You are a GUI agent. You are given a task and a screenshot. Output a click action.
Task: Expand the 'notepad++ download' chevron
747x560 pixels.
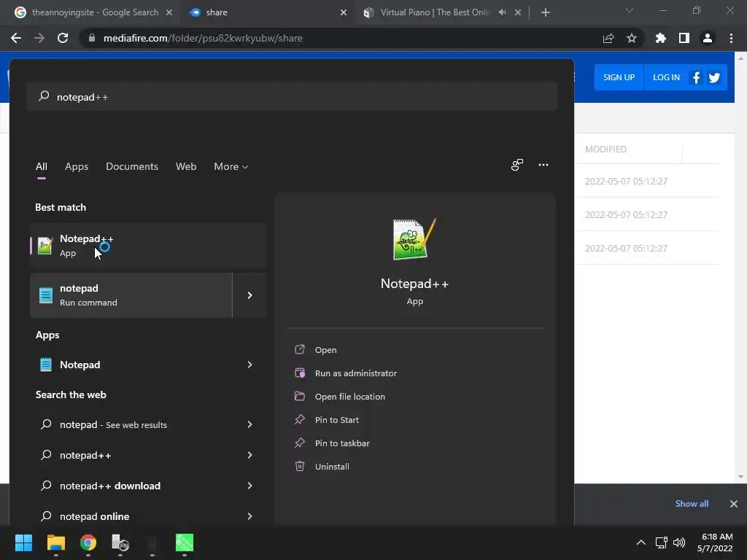pos(249,486)
